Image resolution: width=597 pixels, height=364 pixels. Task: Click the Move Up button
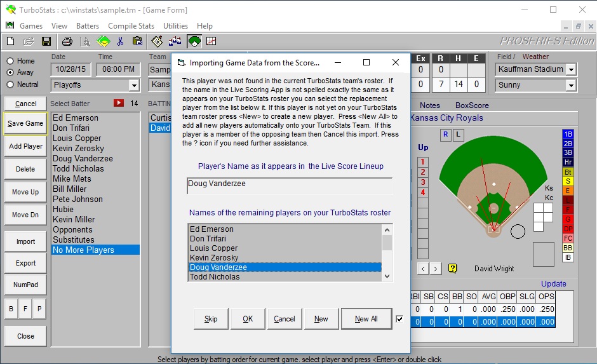pyautogui.click(x=25, y=192)
